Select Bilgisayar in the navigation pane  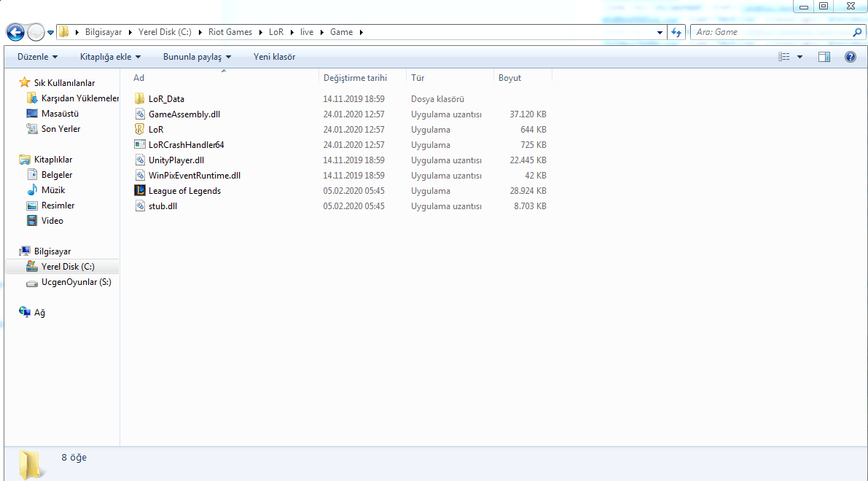(x=52, y=251)
